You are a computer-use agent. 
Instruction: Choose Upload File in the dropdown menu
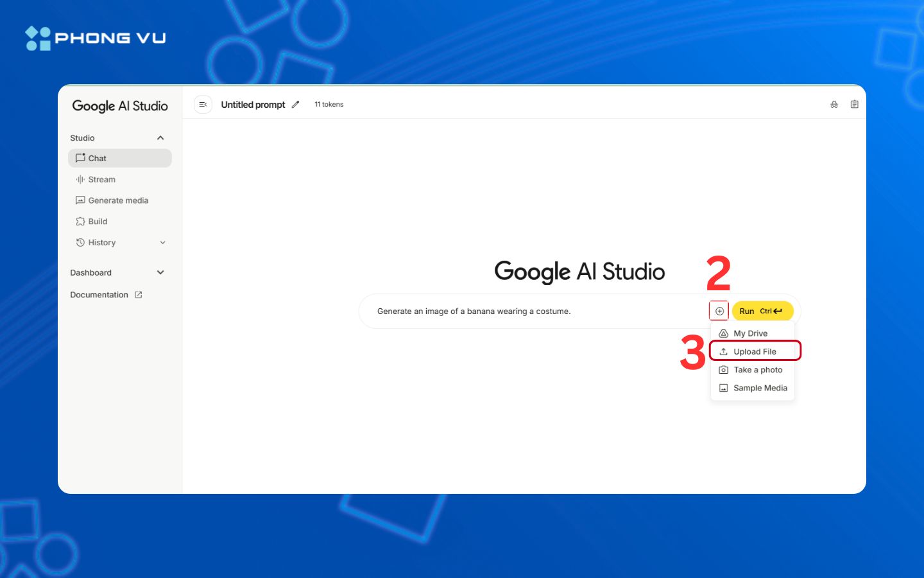755,351
